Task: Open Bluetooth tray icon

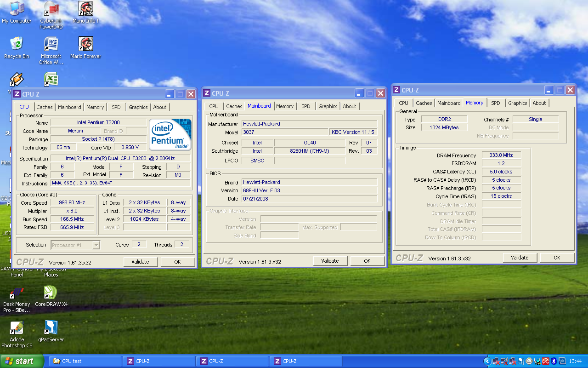Action: click(x=554, y=361)
